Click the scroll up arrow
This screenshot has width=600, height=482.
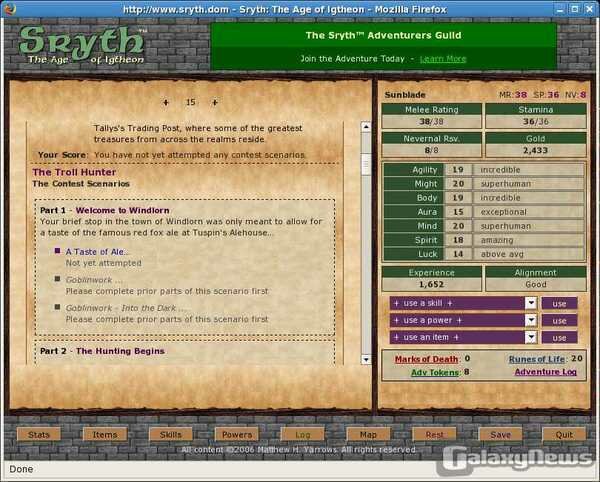point(366,127)
